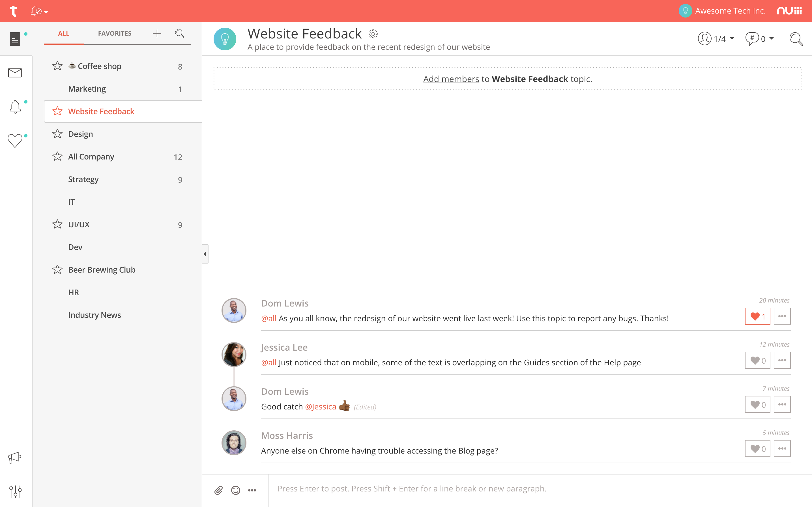Open the preferences sliders icon
This screenshot has width=812, height=507.
pyautogui.click(x=16, y=491)
